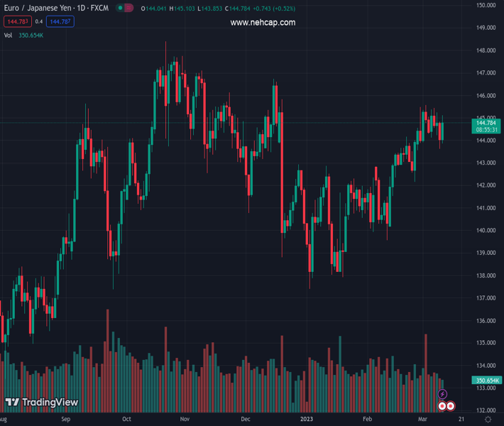504x426 pixels.
Task: Click the volume value tag on price axis
Action: tap(486, 381)
